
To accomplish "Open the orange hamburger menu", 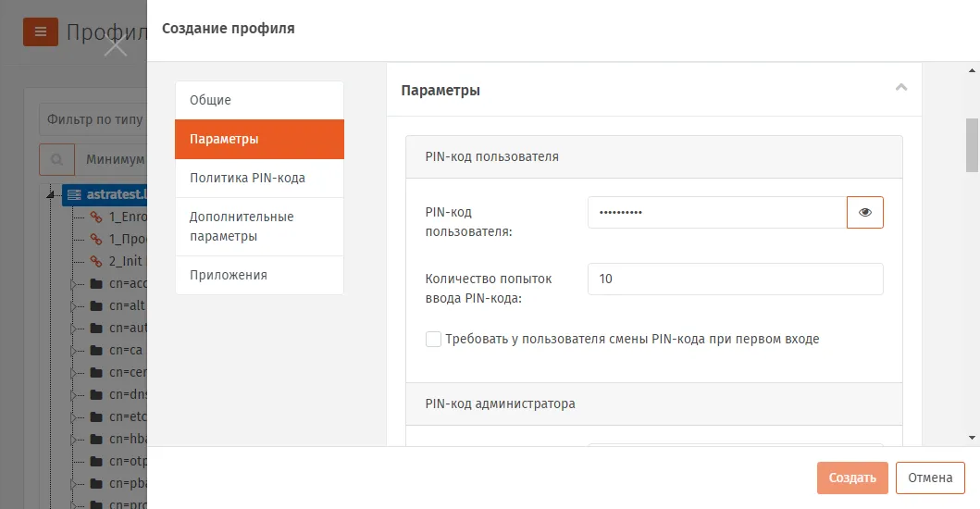I will point(41,31).
